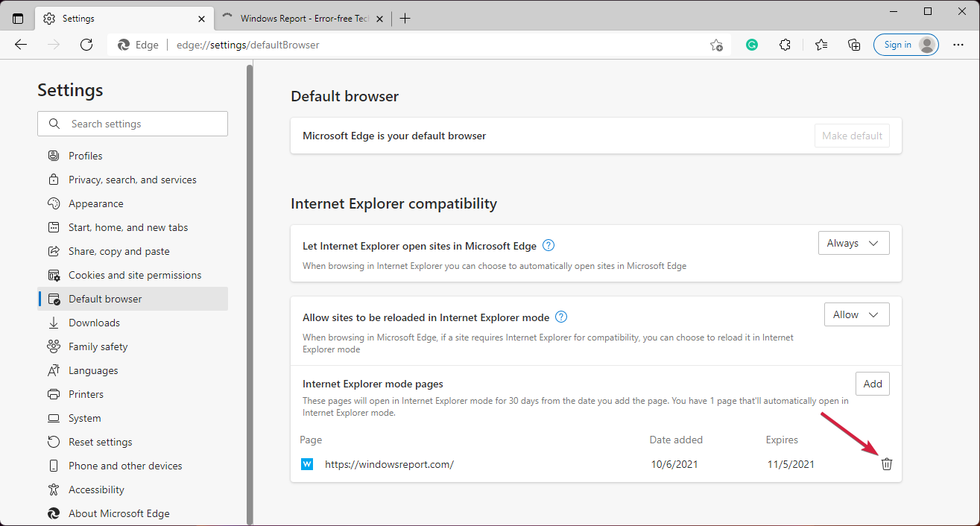The image size is (980, 526).
Task: Open the favorites bar star icon
Action: (x=821, y=45)
